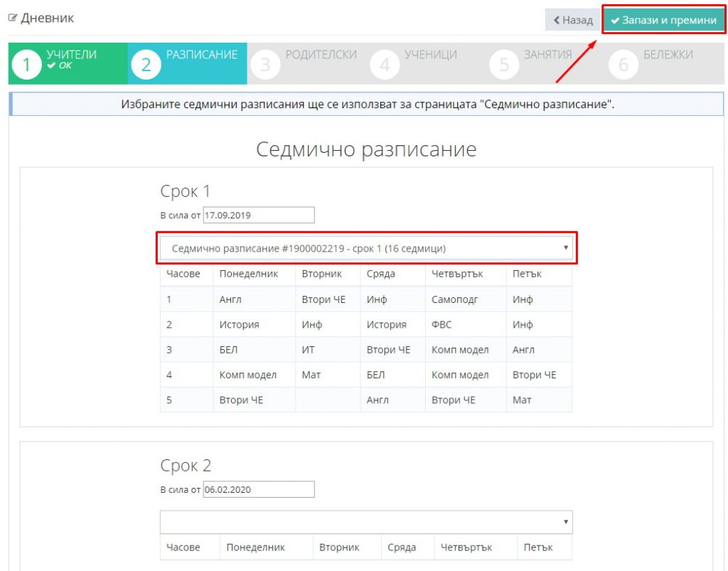Click the Дневник edit icon
Screen dimensions: 728x571
(x=13, y=18)
